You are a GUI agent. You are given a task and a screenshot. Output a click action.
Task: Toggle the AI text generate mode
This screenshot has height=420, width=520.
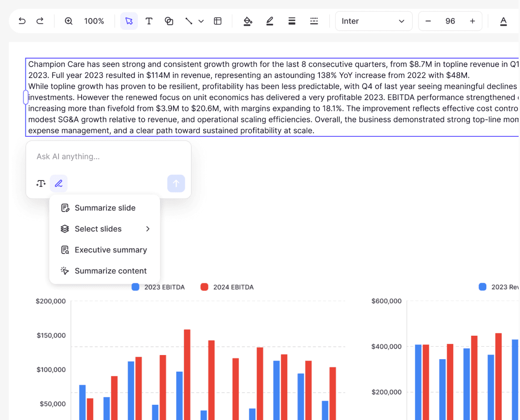coord(41,183)
